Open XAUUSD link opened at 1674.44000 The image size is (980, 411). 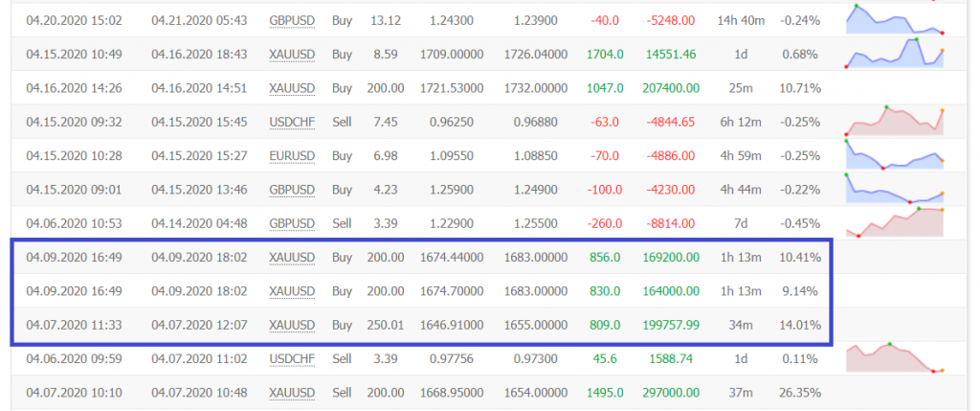coord(291,258)
